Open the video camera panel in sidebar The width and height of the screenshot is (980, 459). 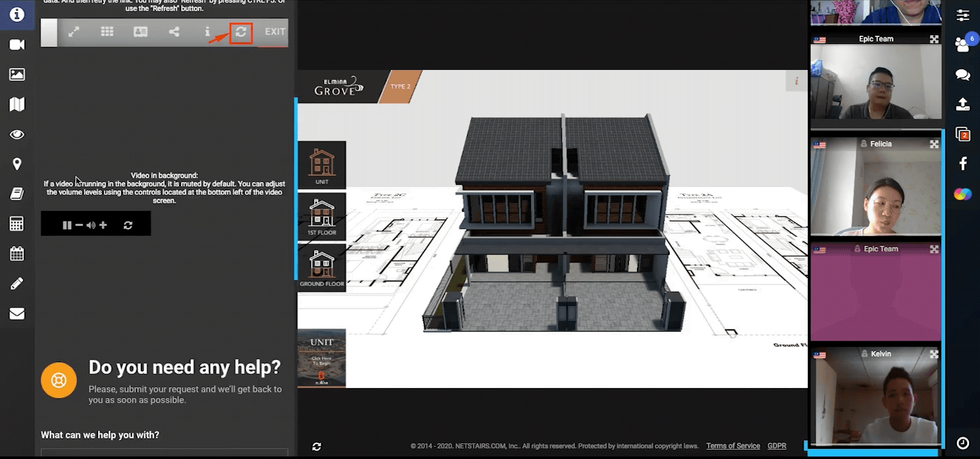pos(17,45)
